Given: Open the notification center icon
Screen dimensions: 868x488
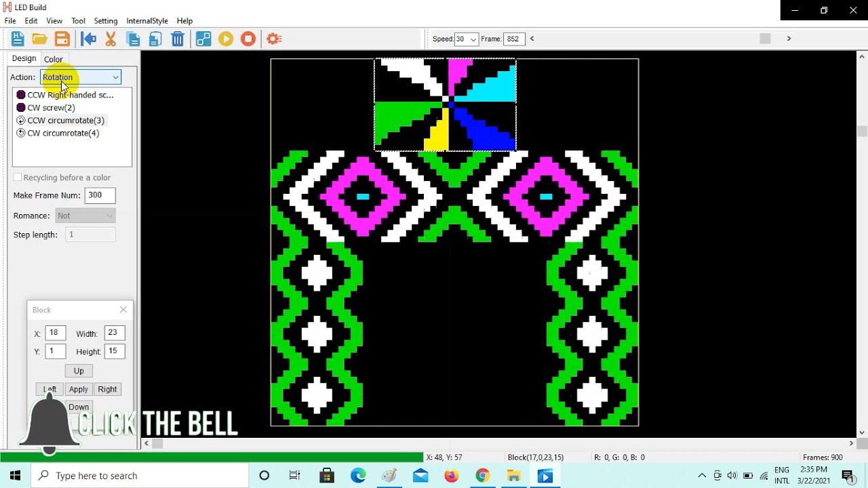Looking at the screenshot, I should [x=847, y=476].
